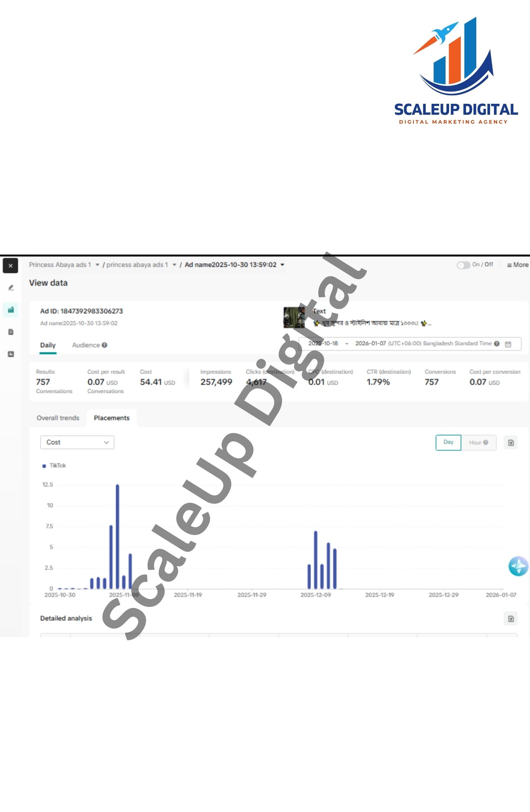Image resolution: width=530 pixels, height=812 pixels.
Task: Switch chart granularity to Hour
Action: click(478, 443)
